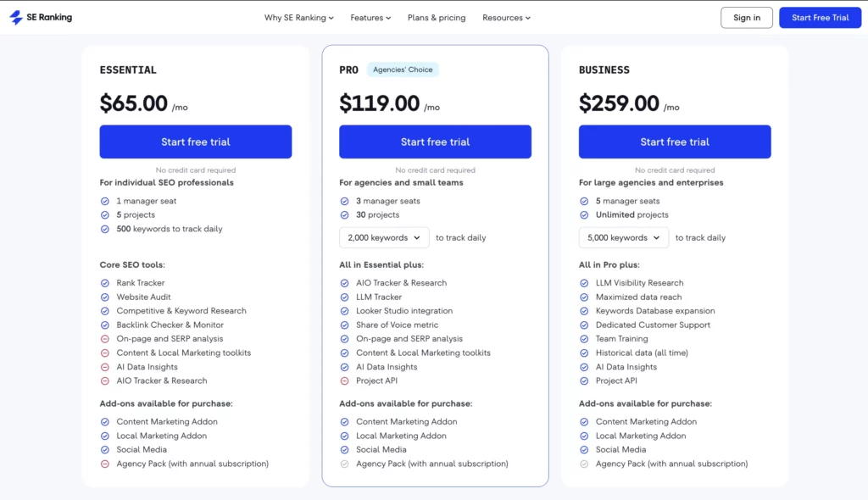868x500 pixels.
Task: Click the checkmark next to "LLM Tracker"
Action: [x=345, y=297]
